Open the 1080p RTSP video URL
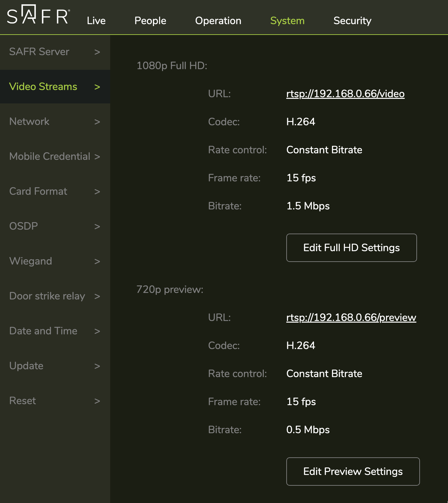This screenshot has width=448, height=503. (x=345, y=94)
